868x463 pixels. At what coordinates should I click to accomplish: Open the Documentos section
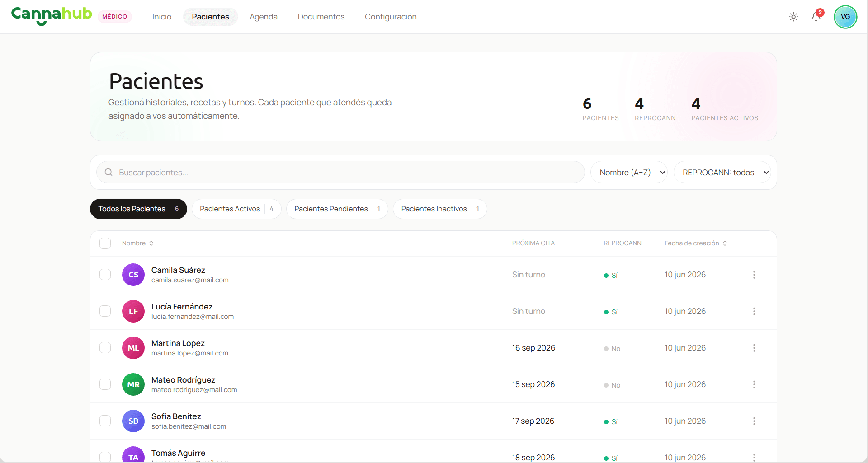(321, 17)
